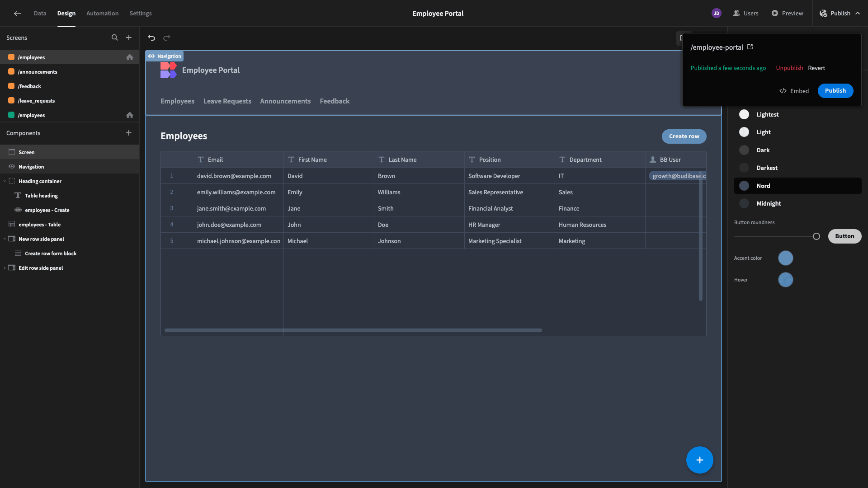Expand the New row side panel item
868x488 pixels.
4,239
